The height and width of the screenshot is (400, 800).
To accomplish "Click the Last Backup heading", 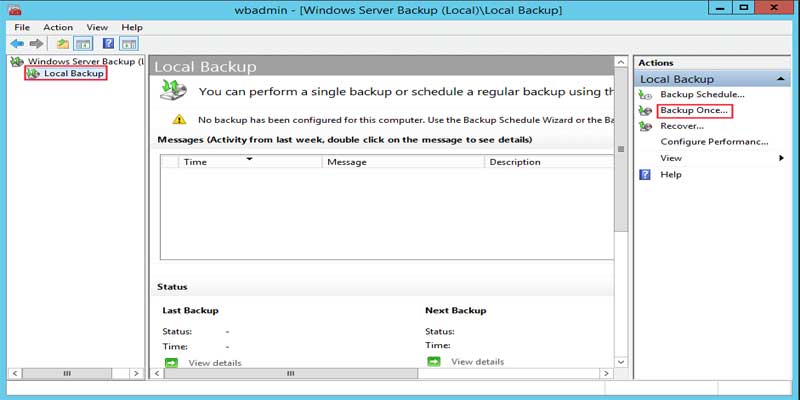I will click(190, 310).
